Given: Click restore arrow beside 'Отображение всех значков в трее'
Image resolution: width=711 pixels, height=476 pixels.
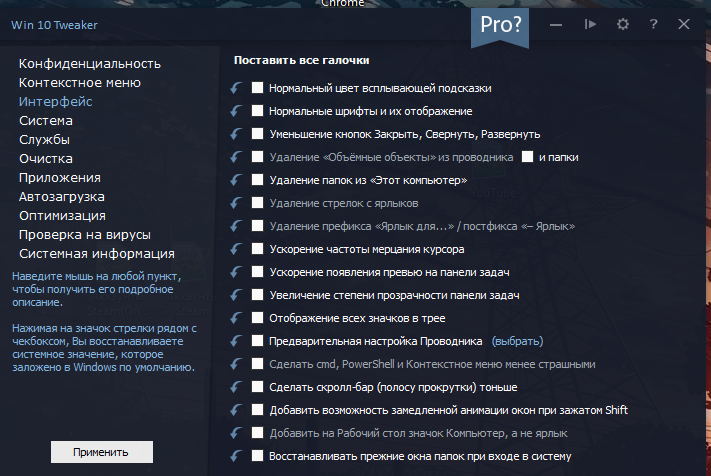Looking at the screenshot, I should [x=236, y=318].
